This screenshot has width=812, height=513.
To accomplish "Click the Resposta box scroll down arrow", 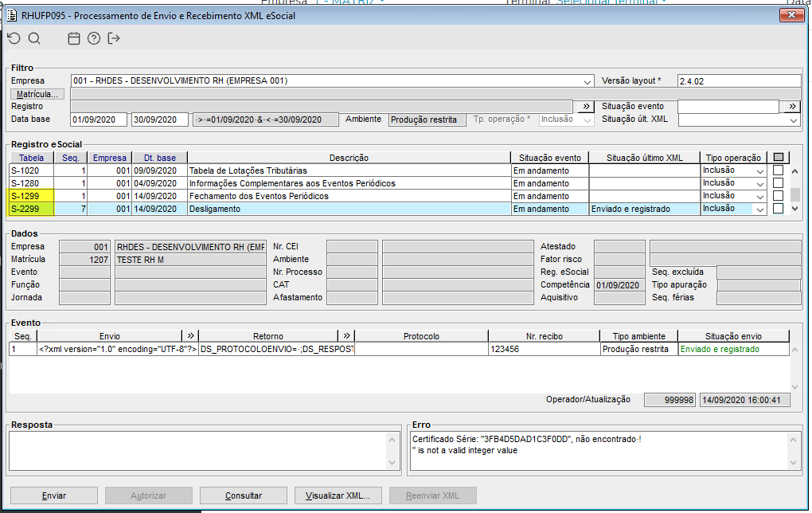I will pos(392,463).
